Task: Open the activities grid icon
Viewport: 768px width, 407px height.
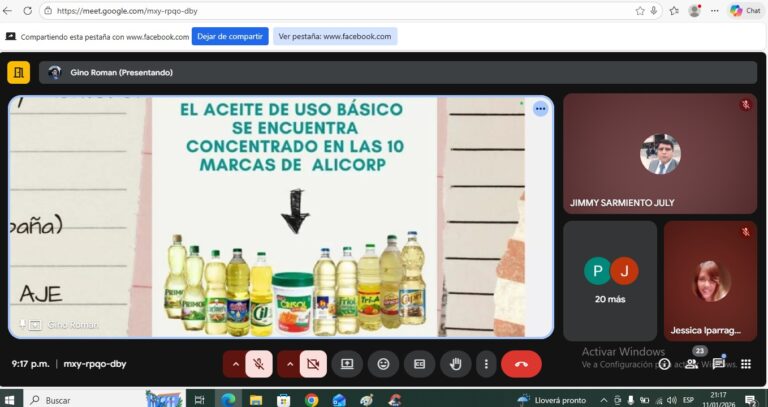Action: coord(746,363)
